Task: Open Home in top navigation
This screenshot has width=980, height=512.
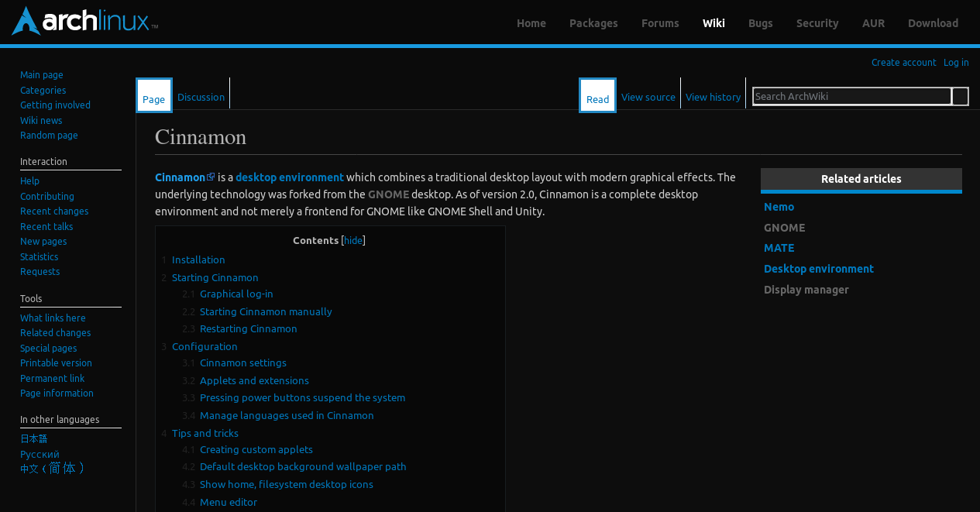Action: pyautogui.click(x=531, y=23)
